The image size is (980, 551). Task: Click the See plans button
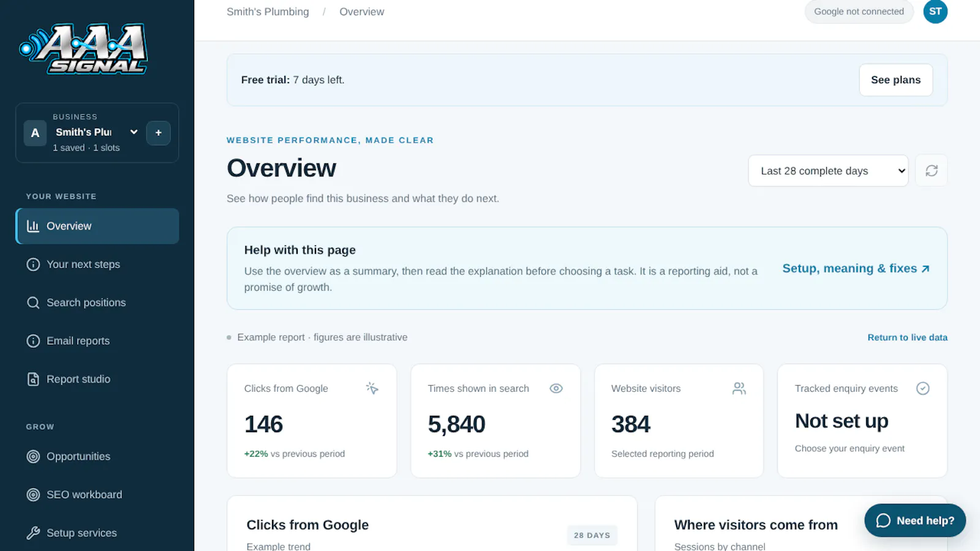895,80
